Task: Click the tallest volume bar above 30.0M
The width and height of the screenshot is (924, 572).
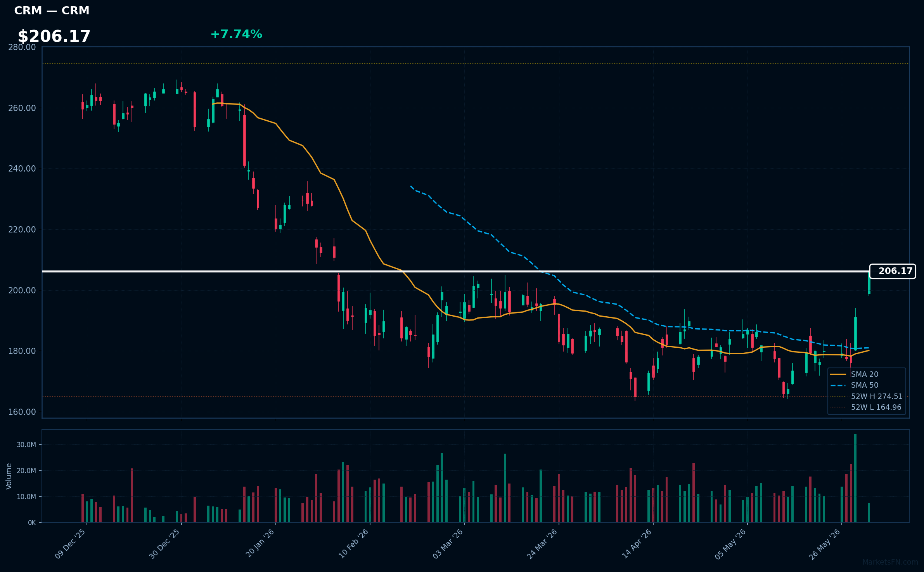Action: coord(855,478)
